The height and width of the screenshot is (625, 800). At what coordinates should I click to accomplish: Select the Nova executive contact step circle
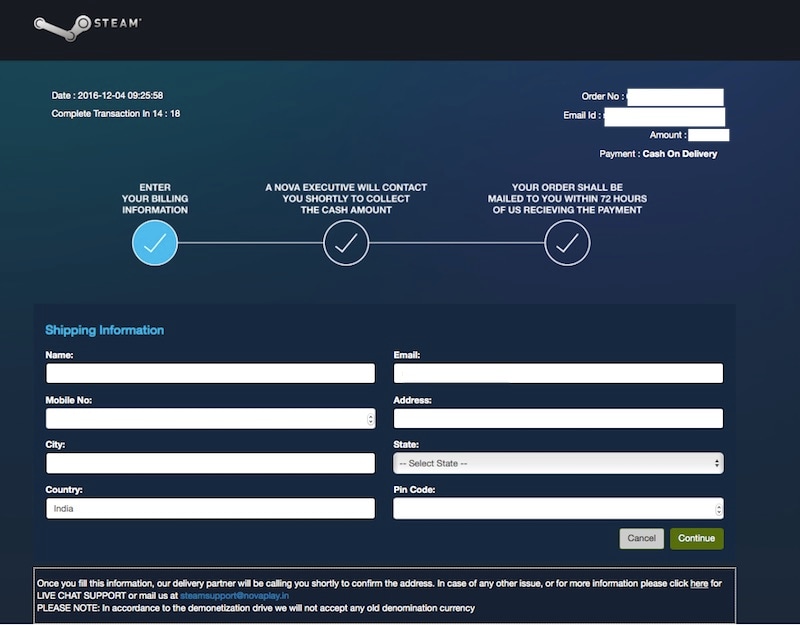(346, 243)
